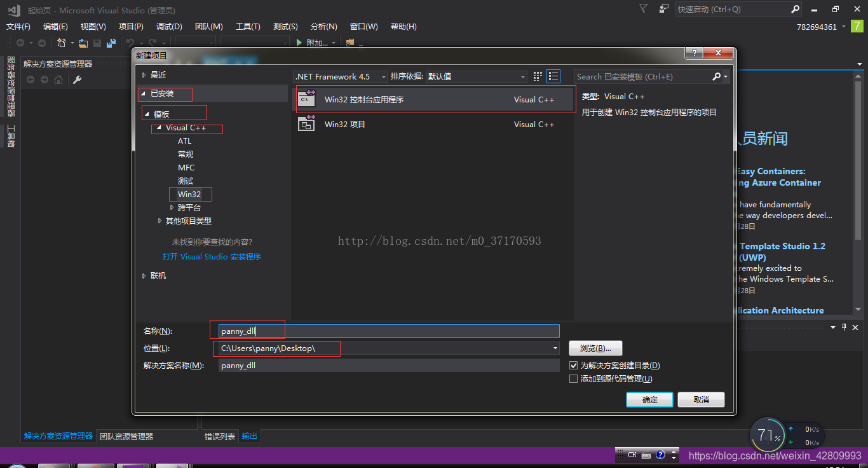Open the 编辑(E) menu
This screenshot has height=468, width=868.
click(x=55, y=27)
